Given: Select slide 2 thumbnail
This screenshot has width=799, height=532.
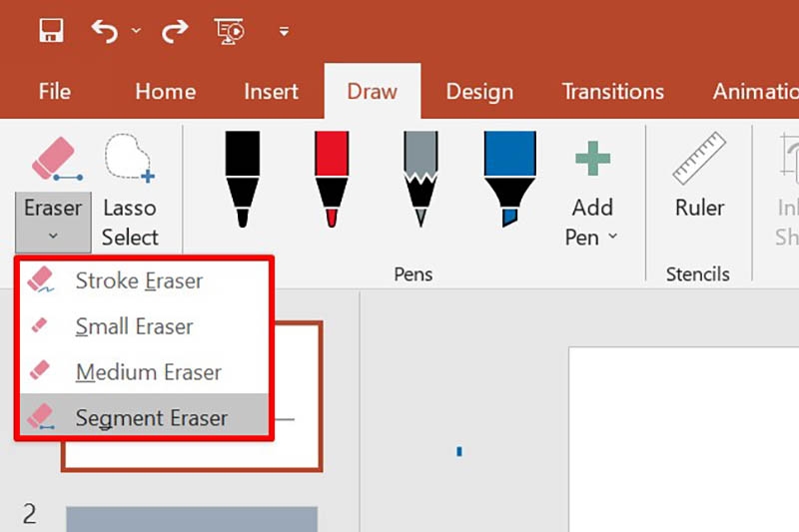Looking at the screenshot, I should tap(192, 519).
